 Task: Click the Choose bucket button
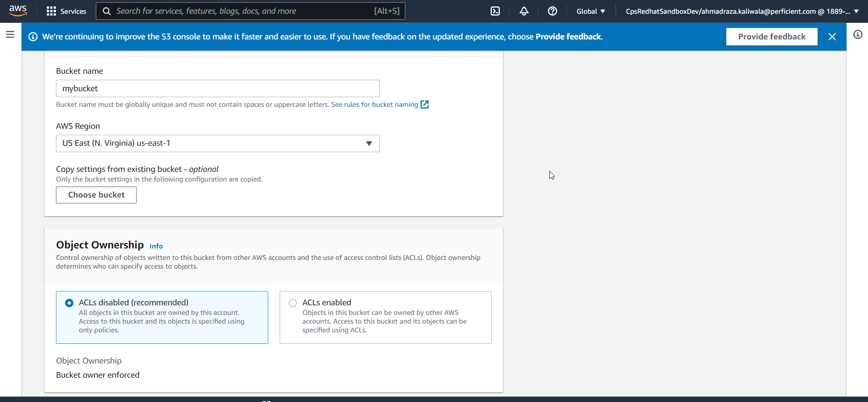pos(96,195)
